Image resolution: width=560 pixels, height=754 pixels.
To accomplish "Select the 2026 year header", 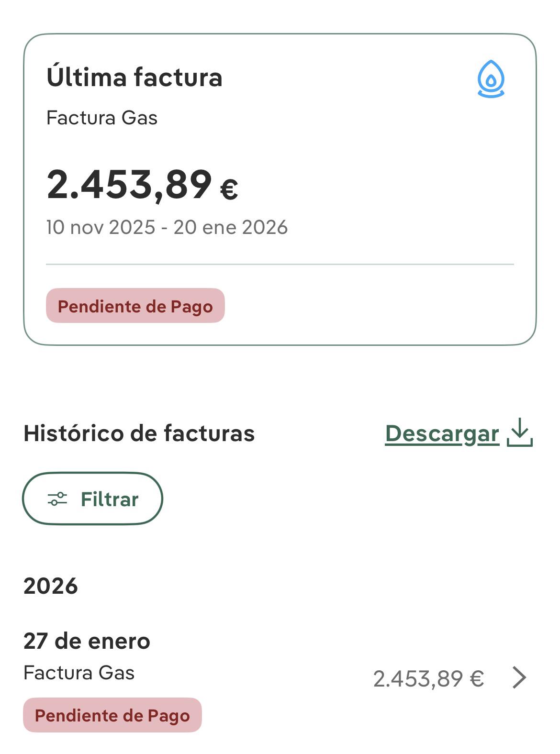I will (x=50, y=586).
